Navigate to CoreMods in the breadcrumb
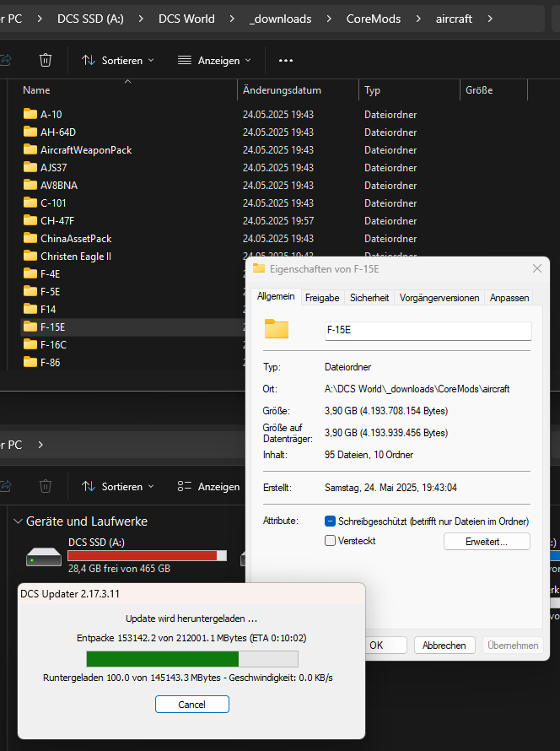Viewport: 560px width, 751px height. (374, 19)
